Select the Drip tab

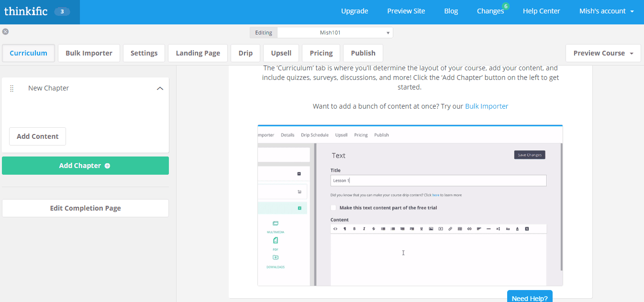pyautogui.click(x=245, y=53)
